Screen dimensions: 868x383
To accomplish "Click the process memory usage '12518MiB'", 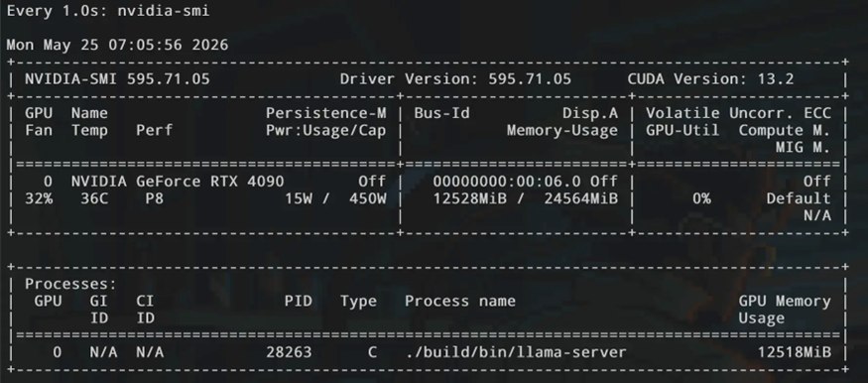I will click(795, 352).
